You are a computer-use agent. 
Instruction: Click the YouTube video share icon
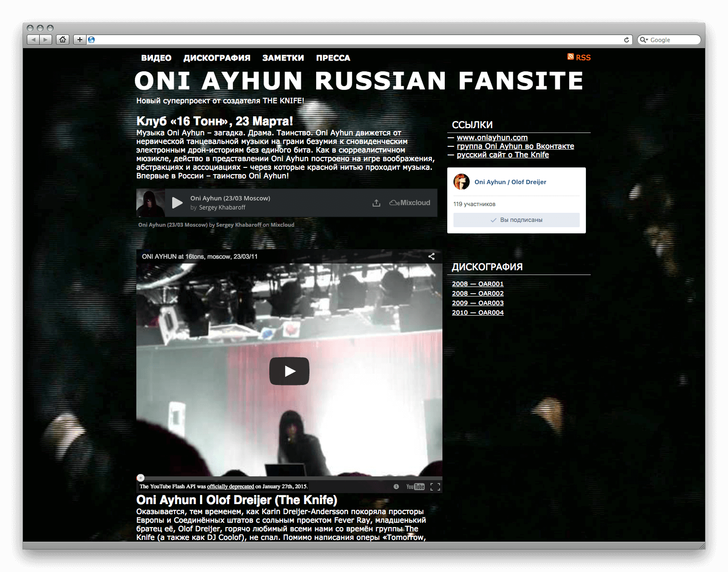point(431,256)
